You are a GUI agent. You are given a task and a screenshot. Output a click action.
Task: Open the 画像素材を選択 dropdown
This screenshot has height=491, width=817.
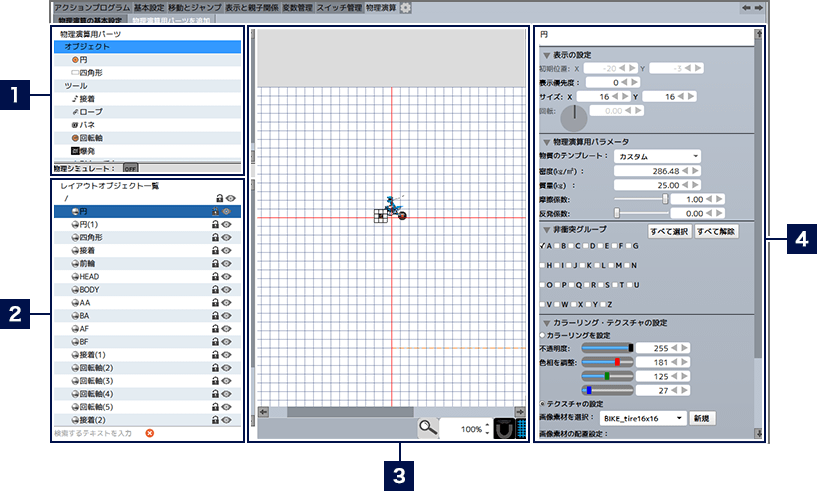pos(643,418)
